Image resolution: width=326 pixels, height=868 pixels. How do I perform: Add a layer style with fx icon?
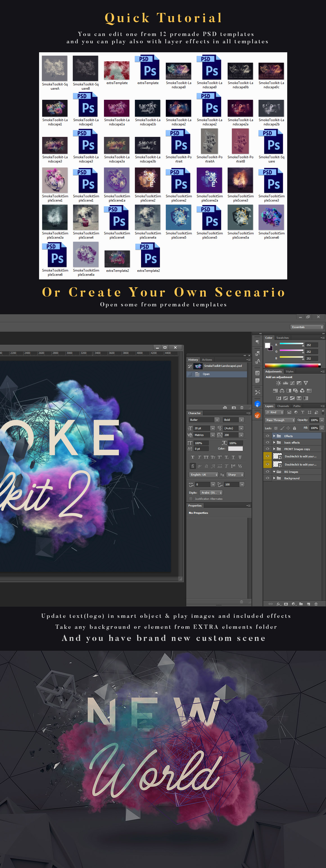pos(279,604)
